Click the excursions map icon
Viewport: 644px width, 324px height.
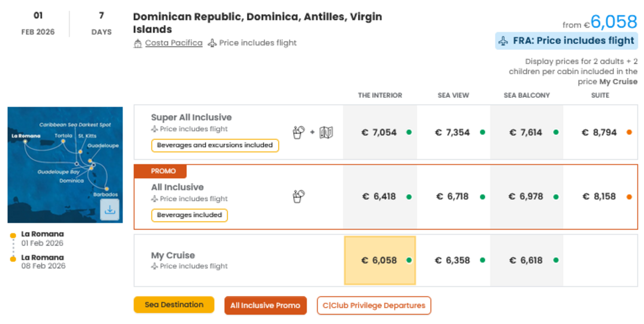pos(326,132)
